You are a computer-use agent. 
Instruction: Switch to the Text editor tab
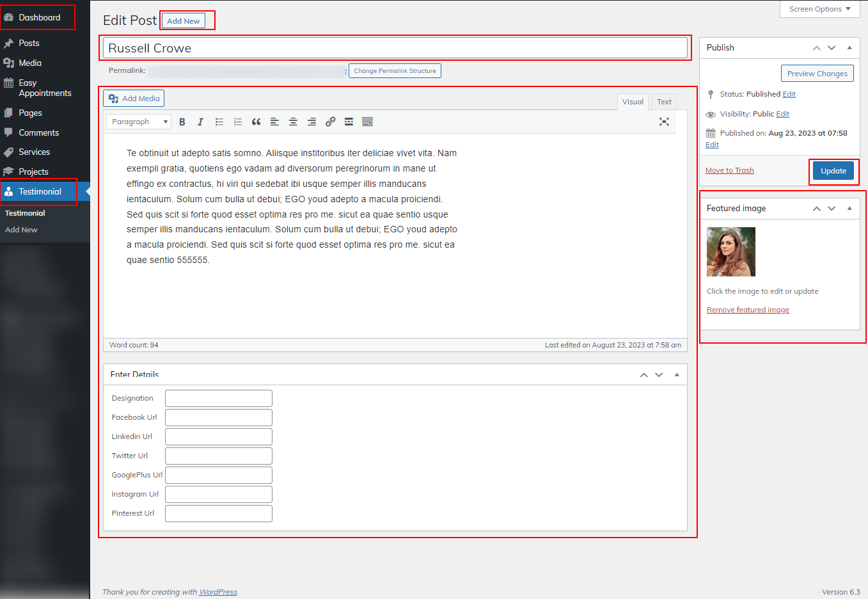point(664,102)
